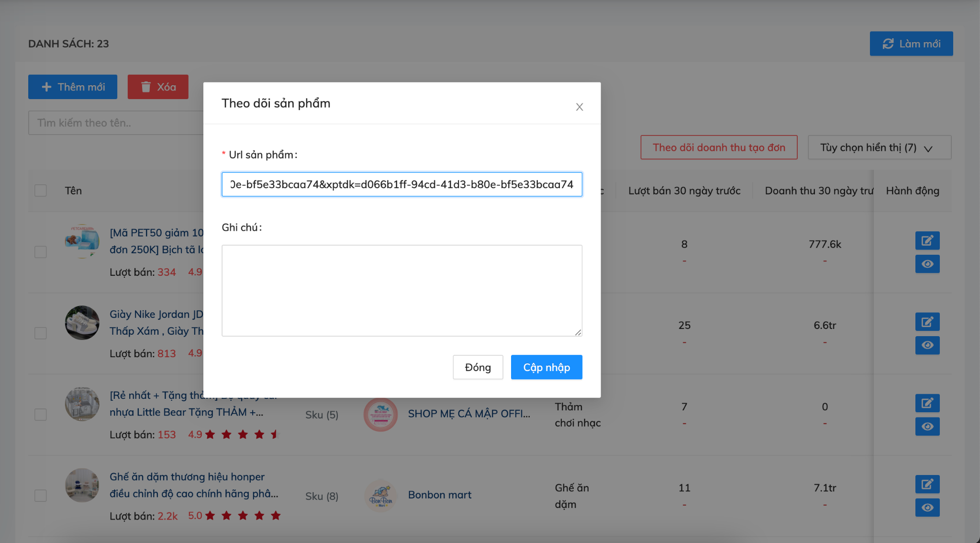Click SHOP MẸ CÁ MẬP shop logo
Image resolution: width=980 pixels, height=543 pixels.
click(380, 414)
